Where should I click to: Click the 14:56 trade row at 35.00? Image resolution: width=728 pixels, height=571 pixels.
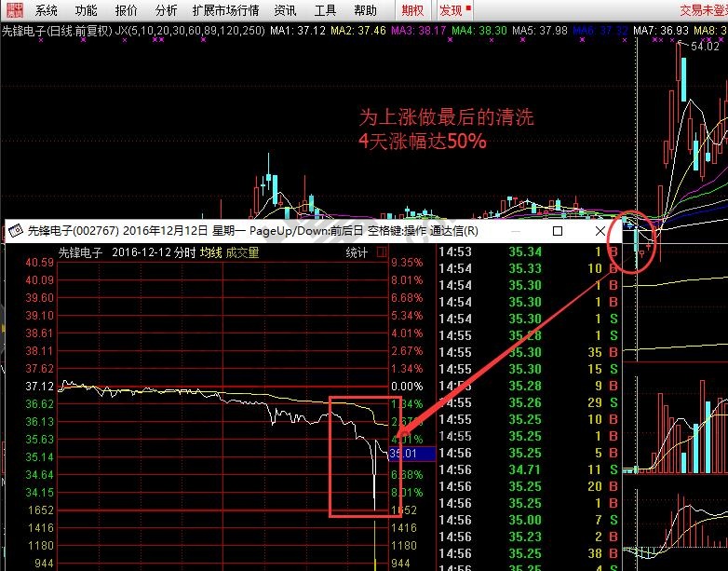tap(529, 520)
